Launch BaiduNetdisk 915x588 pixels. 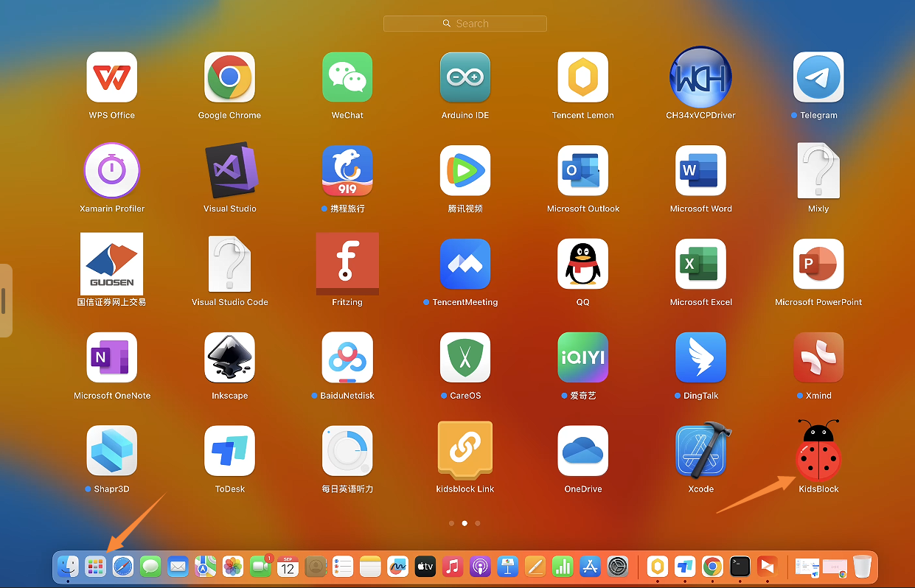point(347,357)
